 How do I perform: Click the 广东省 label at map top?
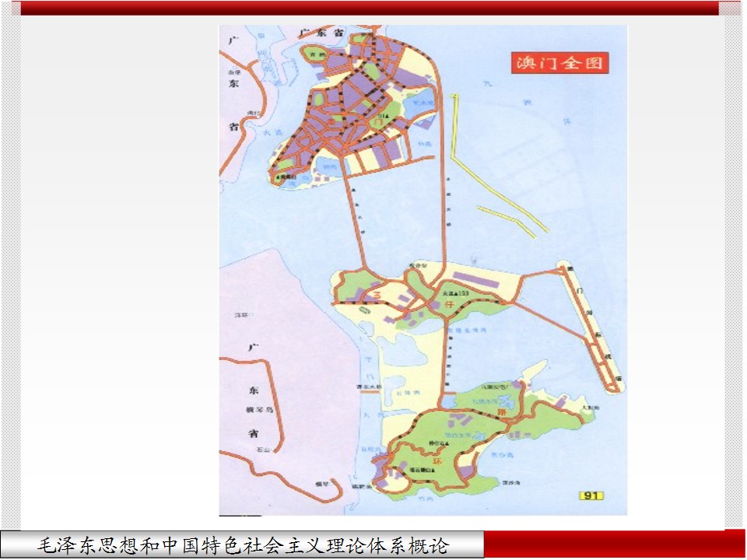click(321, 34)
